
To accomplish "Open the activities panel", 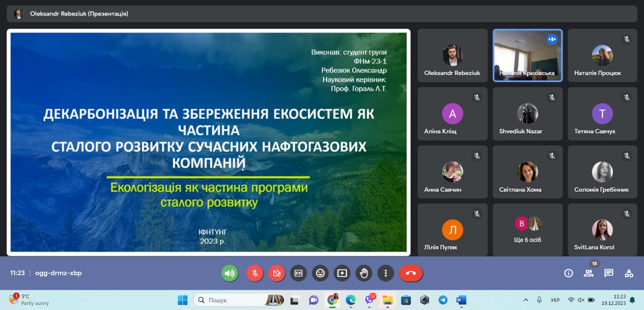I will coord(628,273).
